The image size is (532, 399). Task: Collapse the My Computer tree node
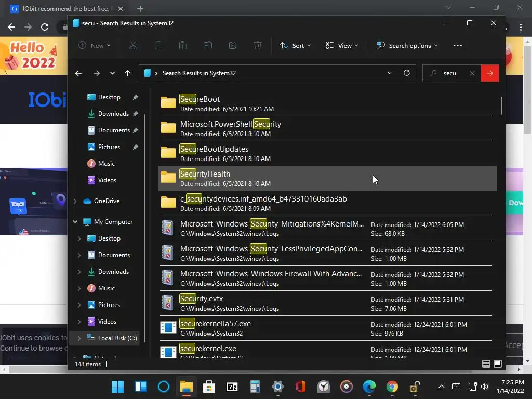(75, 222)
